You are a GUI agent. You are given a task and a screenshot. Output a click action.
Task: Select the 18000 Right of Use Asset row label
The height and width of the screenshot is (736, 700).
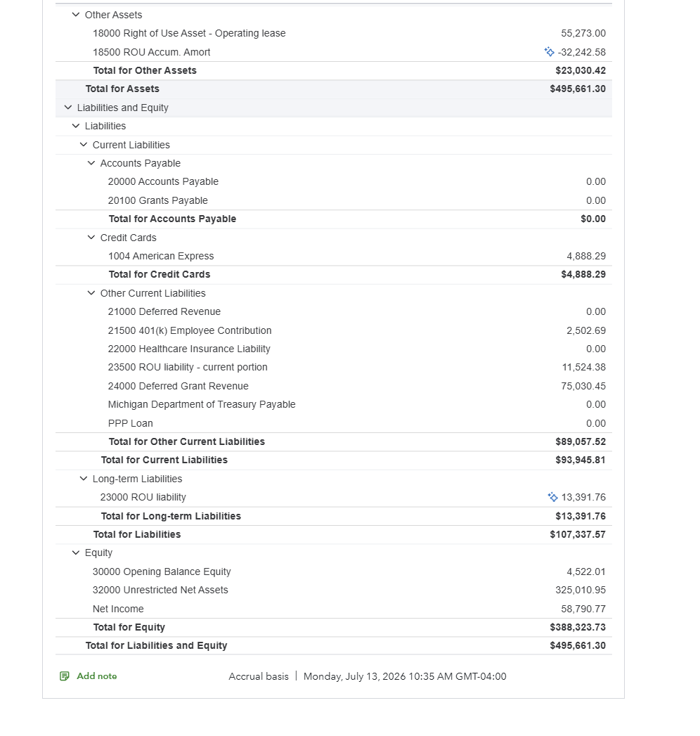coord(189,33)
